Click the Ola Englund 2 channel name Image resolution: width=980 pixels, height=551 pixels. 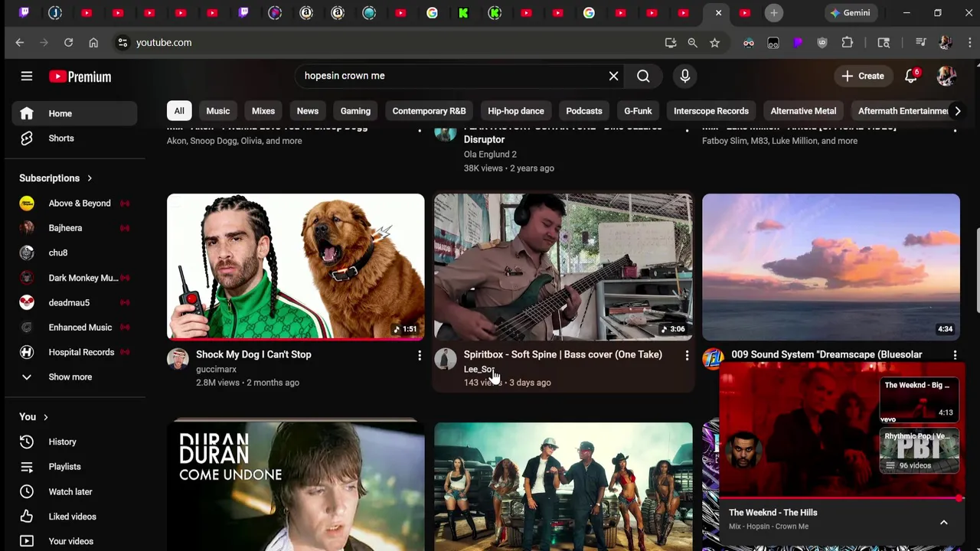pos(490,155)
